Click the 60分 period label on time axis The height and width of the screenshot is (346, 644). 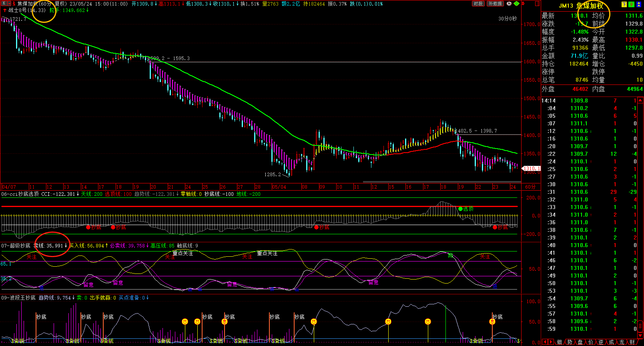530,187
